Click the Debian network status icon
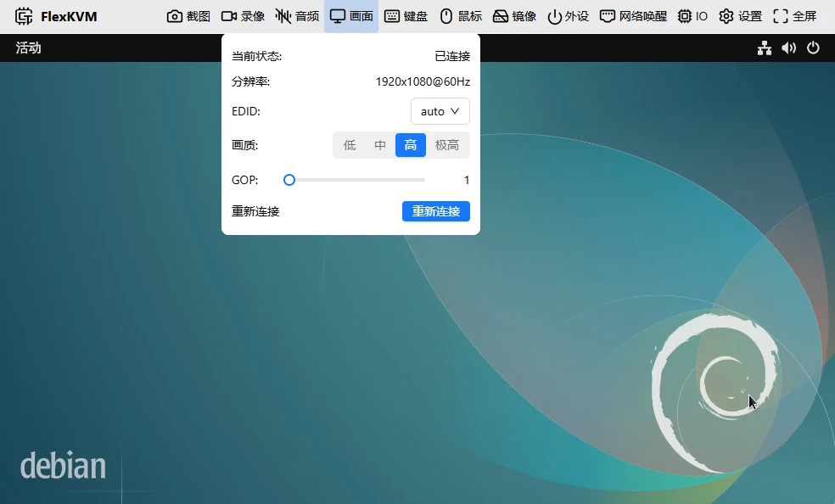835x504 pixels. pyautogui.click(x=765, y=48)
